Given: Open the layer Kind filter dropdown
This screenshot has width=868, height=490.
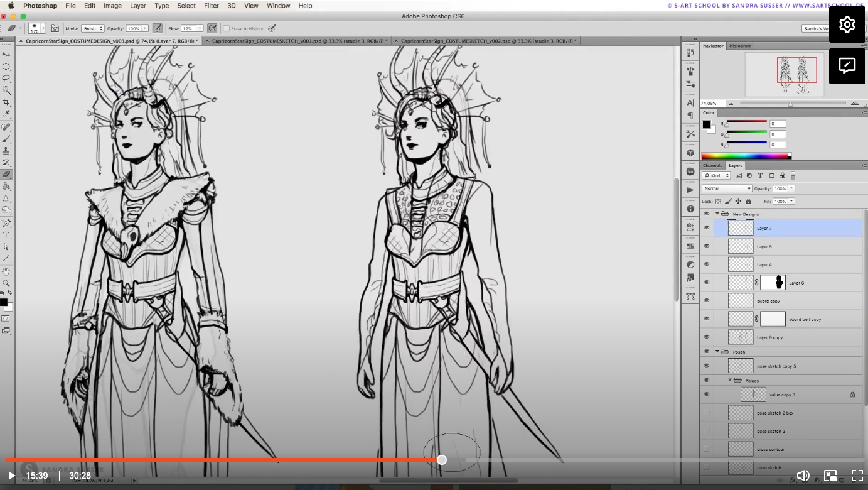Looking at the screenshot, I should pos(716,176).
